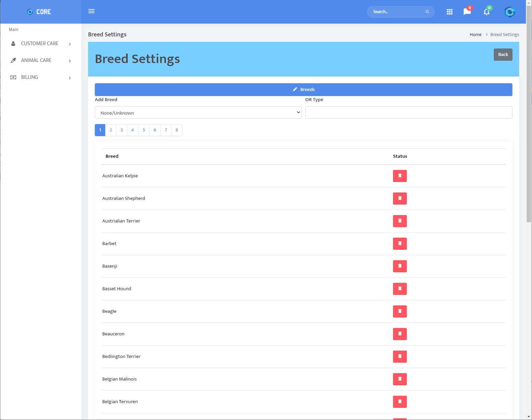Select the Belgian Malinois row text

(119, 379)
